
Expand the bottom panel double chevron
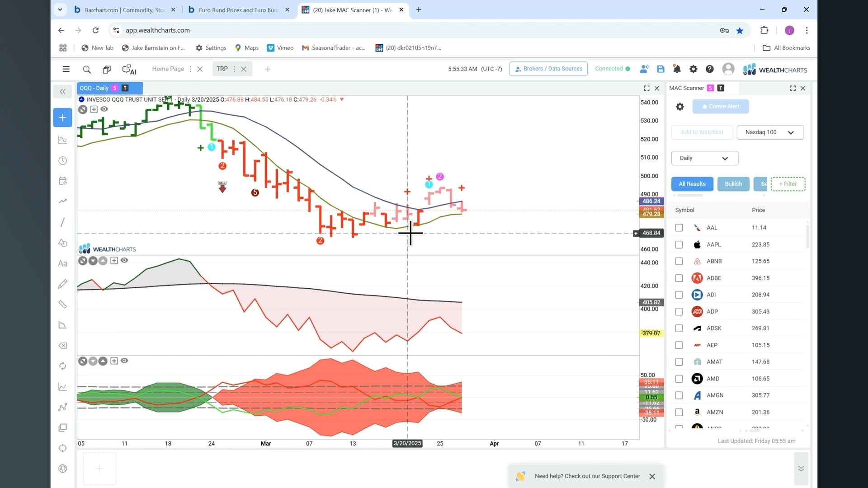(x=801, y=469)
